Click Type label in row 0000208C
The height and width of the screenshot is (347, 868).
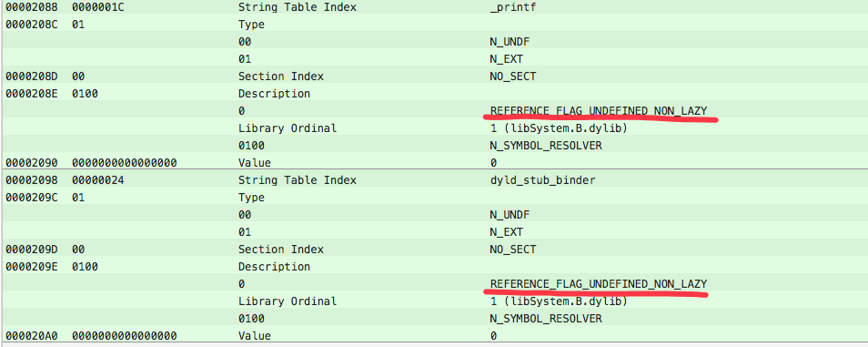point(251,25)
